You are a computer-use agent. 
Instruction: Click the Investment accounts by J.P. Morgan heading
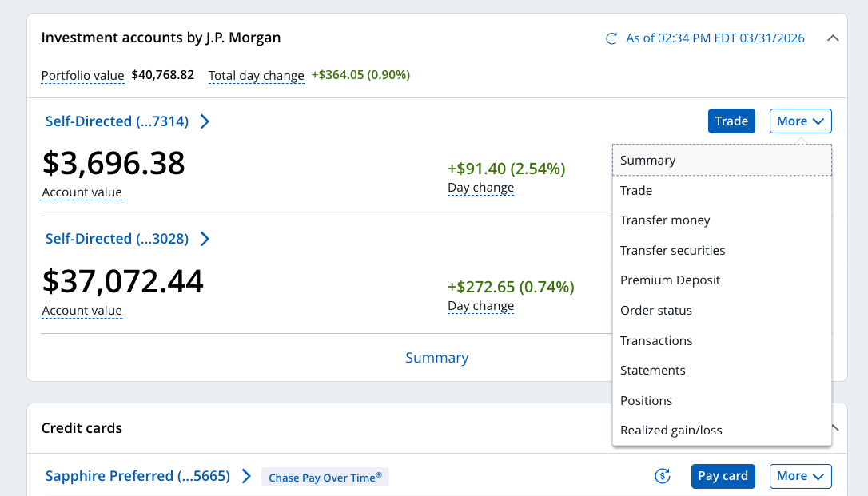click(x=161, y=38)
